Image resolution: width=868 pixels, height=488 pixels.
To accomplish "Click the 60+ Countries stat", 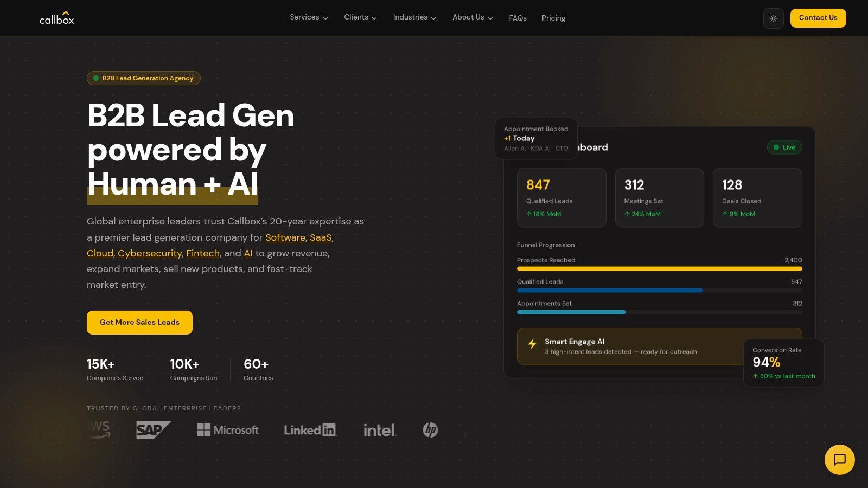I will tap(258, 369).
